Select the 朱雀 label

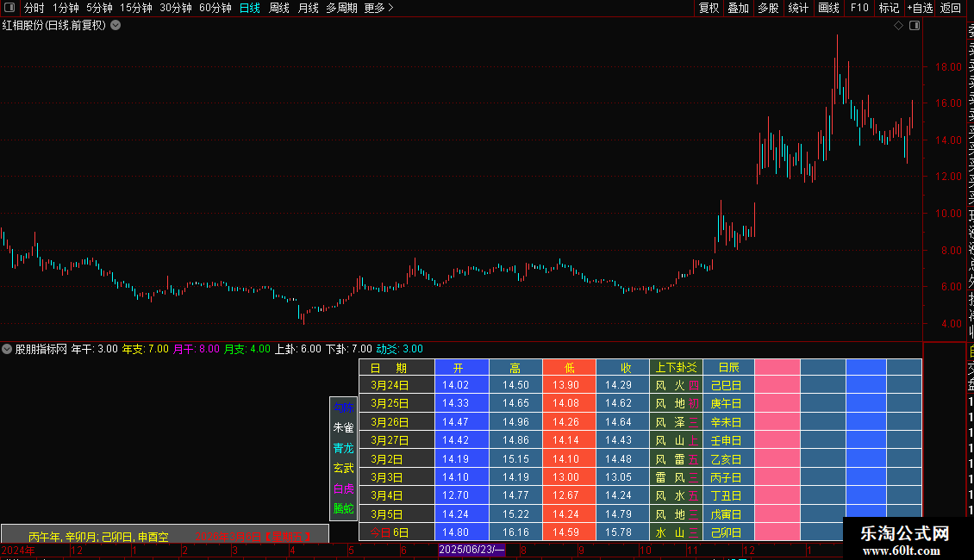[344, 427]
